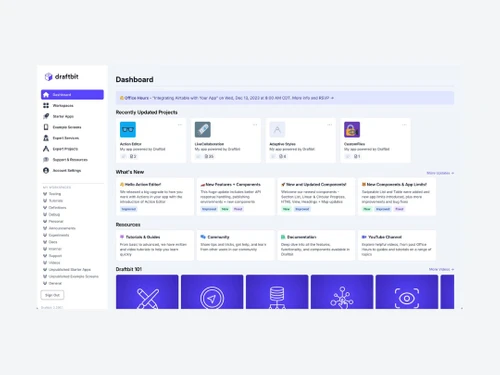The image size is (500, 375).
Task: Open Support & Resources in the sidebar
Action: click(x=72, y=160)
